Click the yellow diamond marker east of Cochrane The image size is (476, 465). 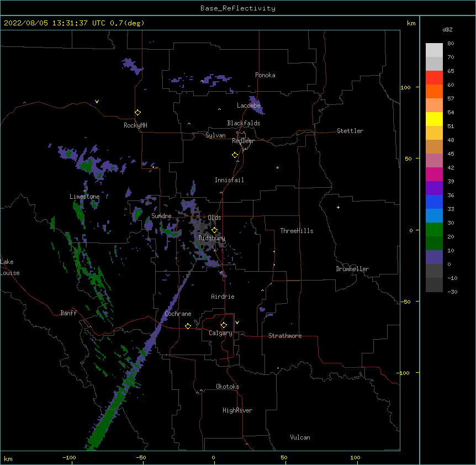188,326
